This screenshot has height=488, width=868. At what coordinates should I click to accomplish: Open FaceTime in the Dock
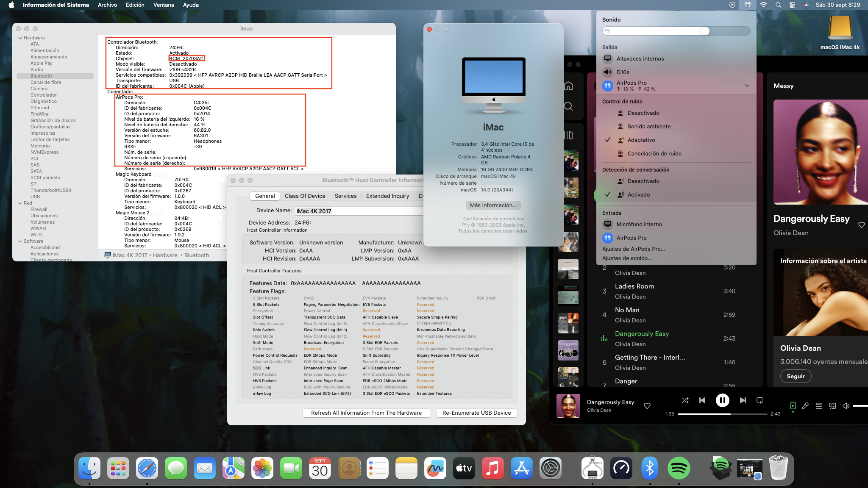[291, 468]
